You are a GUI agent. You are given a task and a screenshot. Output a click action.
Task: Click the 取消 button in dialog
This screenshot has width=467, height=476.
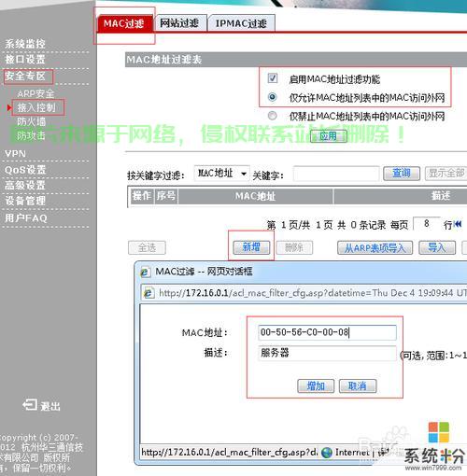point(358,386)
